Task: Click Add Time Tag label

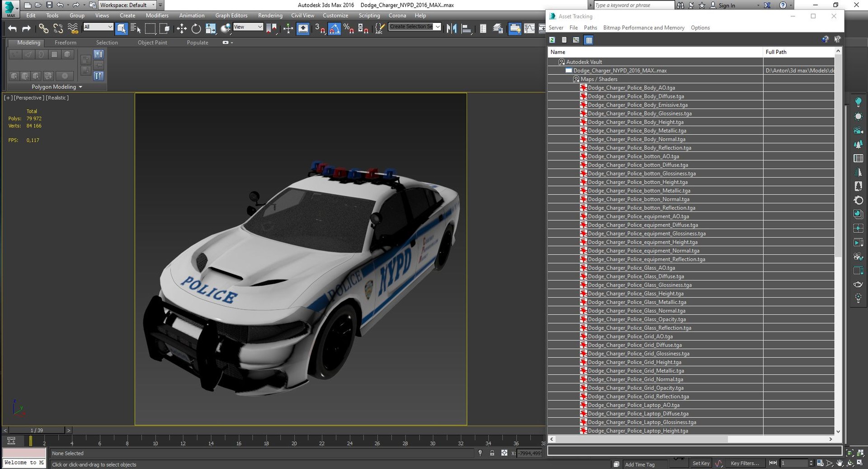Action: pos(640,464)
